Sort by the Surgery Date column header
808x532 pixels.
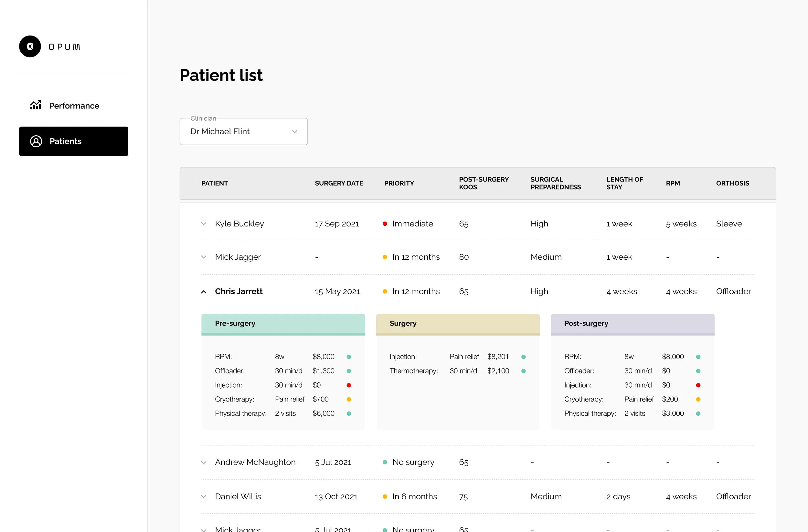(x=338, y=183)
